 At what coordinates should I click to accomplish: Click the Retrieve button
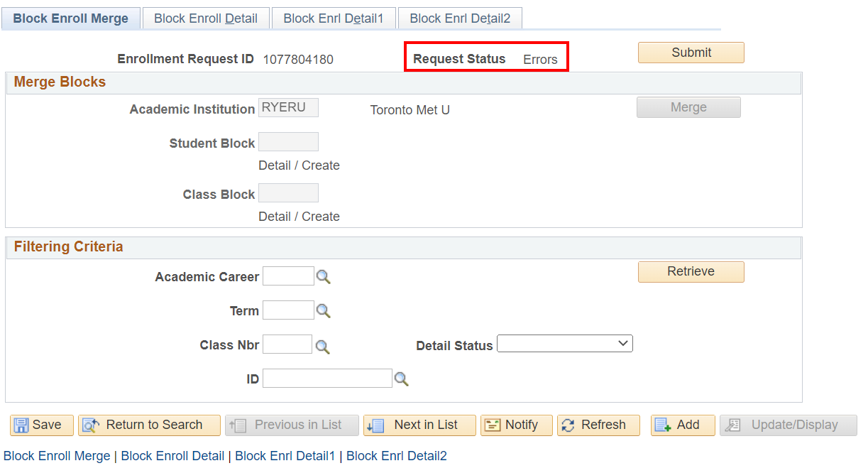tap(691, 271)
